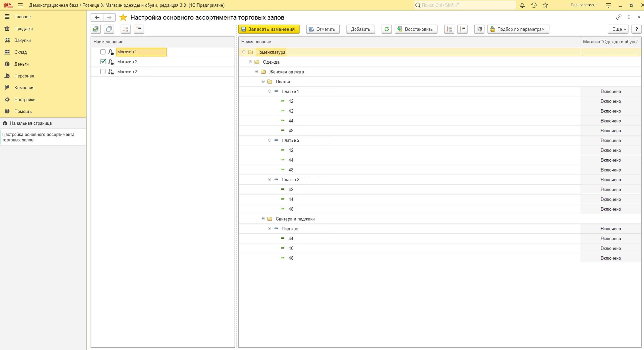Click the barcode scan icon
Screen dimensions: 644x350
pyautogui.click(x=479, y=29)
